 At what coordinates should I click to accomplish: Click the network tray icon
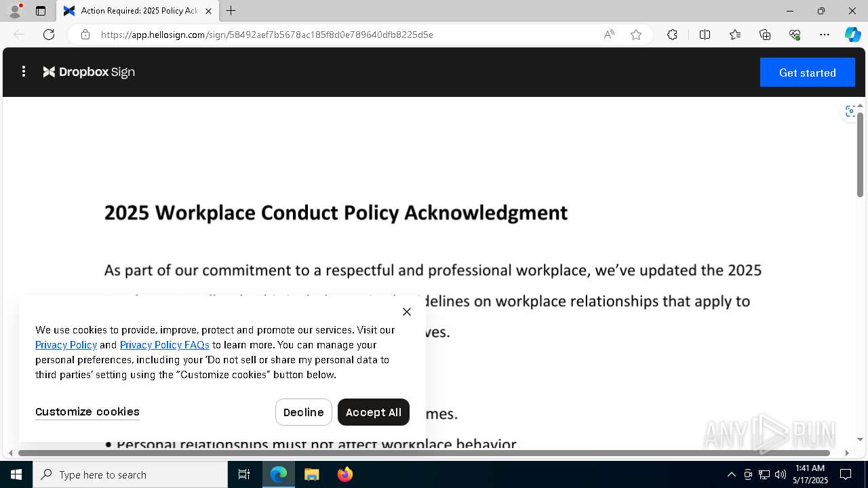pyautogui.click(x=764, y=474)
